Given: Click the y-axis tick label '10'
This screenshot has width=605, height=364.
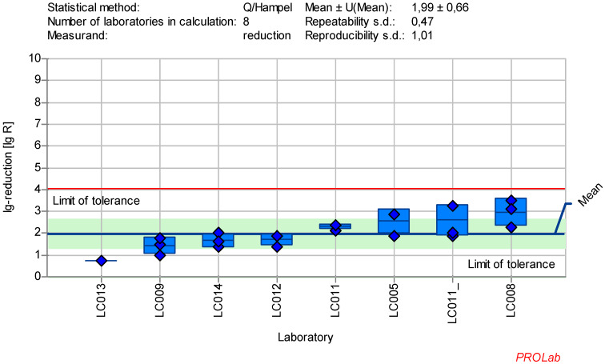Looking at the screenshot, I should click(34, 58).
